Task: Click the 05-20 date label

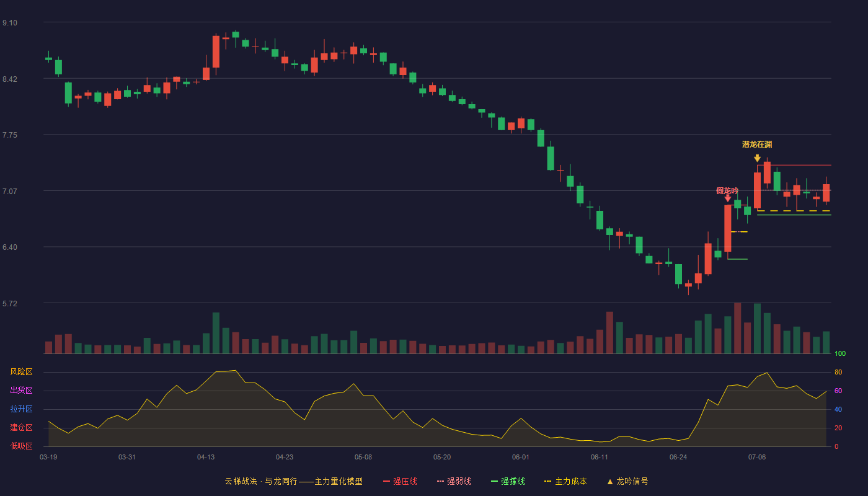Action: click(442, 457)
